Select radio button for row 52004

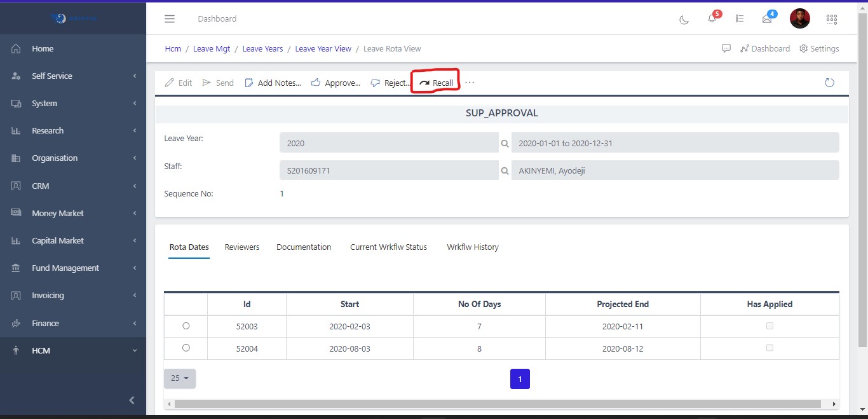pyautogui.click(x=186, y=348)
